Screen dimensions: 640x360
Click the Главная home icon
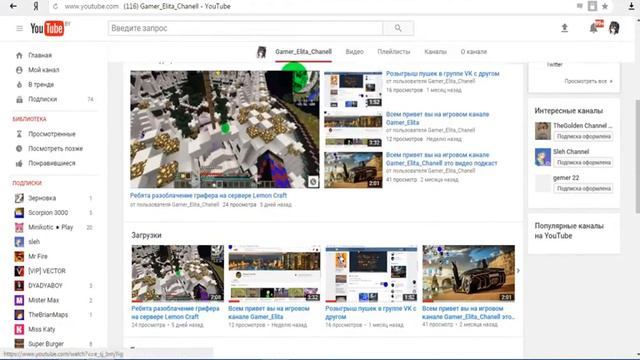click(19, 55)
